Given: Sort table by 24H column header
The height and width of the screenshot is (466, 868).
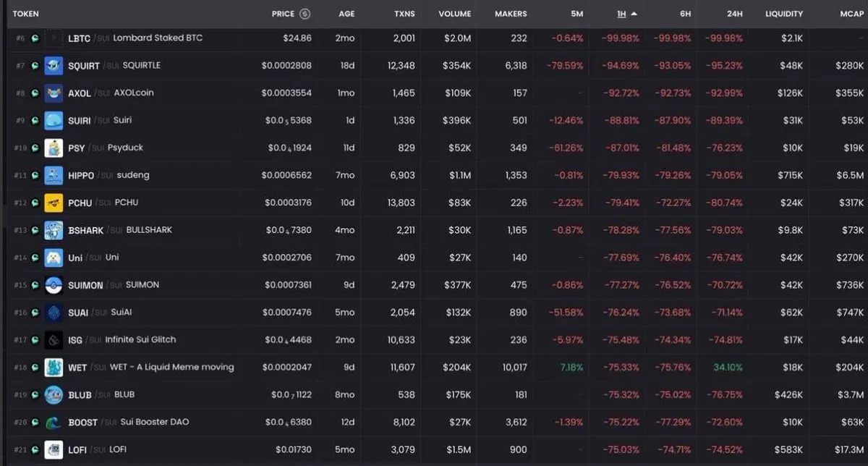Looking at the screenshot, I should point(734,14).
